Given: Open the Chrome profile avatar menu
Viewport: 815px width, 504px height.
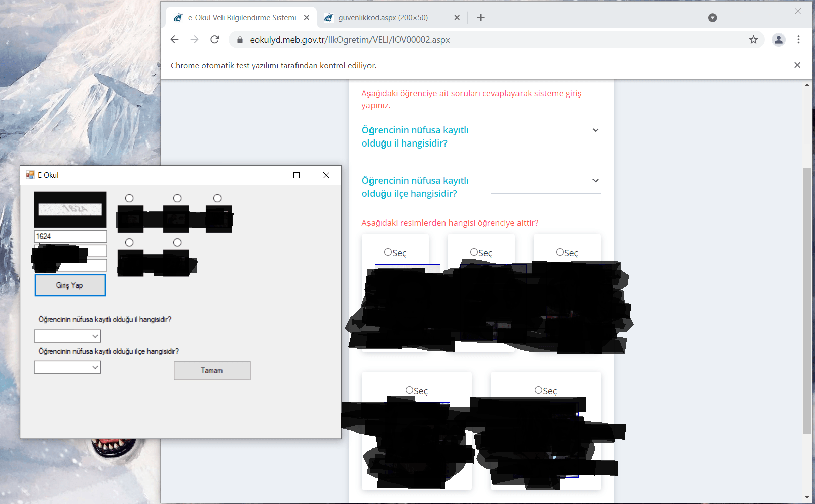Looking at the screenshot, I should 778,39.
